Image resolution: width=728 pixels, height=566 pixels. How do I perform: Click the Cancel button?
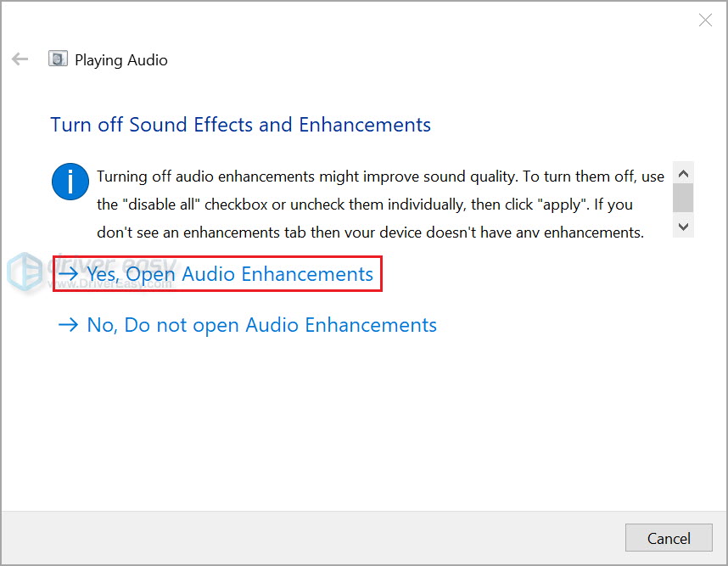pos(669,538)
